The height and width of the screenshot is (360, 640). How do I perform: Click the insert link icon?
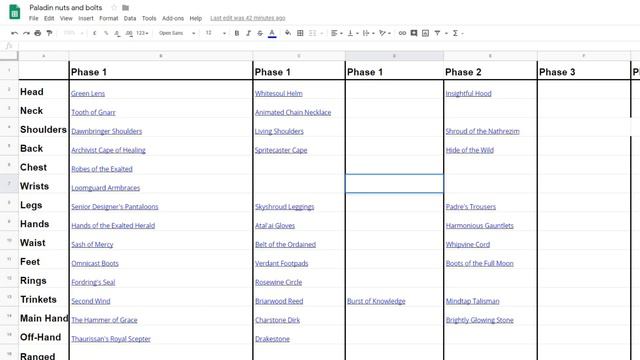(402, 33)
